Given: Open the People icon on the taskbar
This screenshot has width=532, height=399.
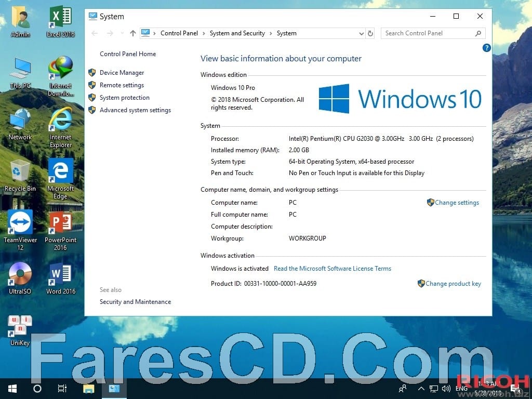Looking at the screenshot, I should pos(403,389).
